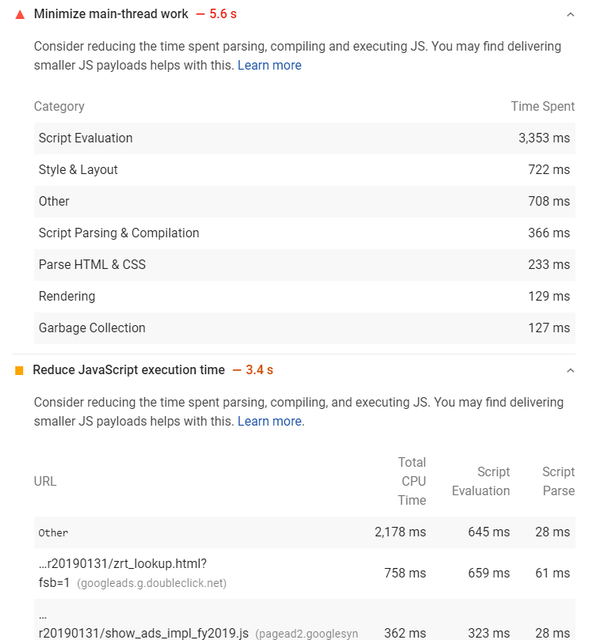Collapse the Reduce JavaScript execution time audit
Viewport: 593px width, 640px height.
click(570, 371)
